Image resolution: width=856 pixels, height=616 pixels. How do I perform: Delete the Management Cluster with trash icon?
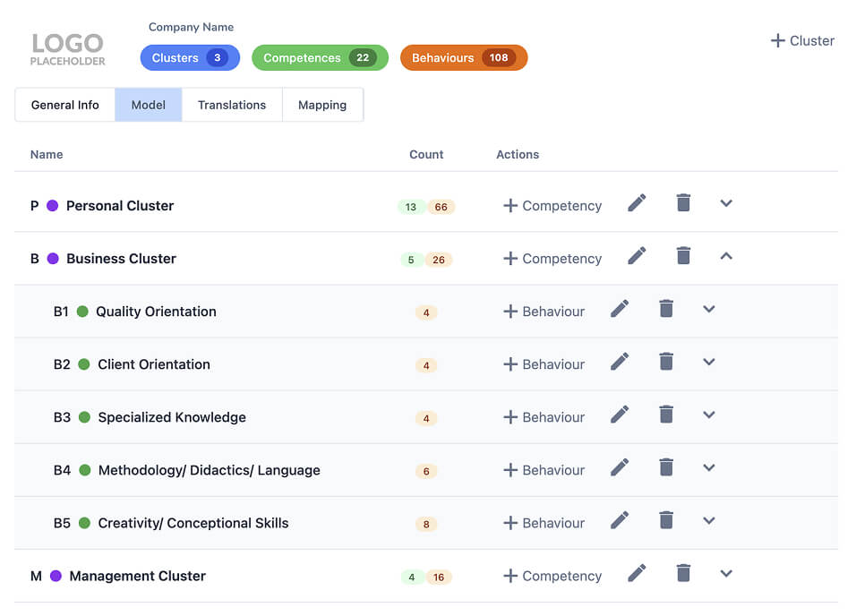pyautogui.click(x=683, y=573)
